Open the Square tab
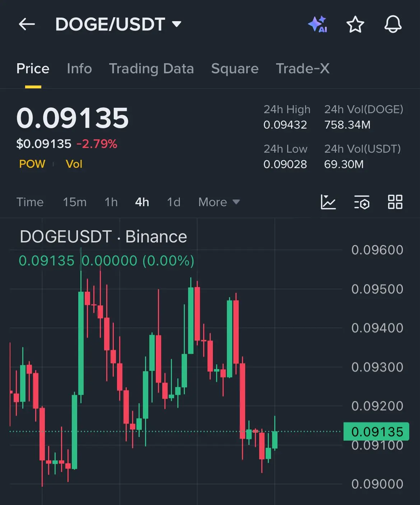Image resolution: width=420 pixels, height=505 pixels. 235,69
